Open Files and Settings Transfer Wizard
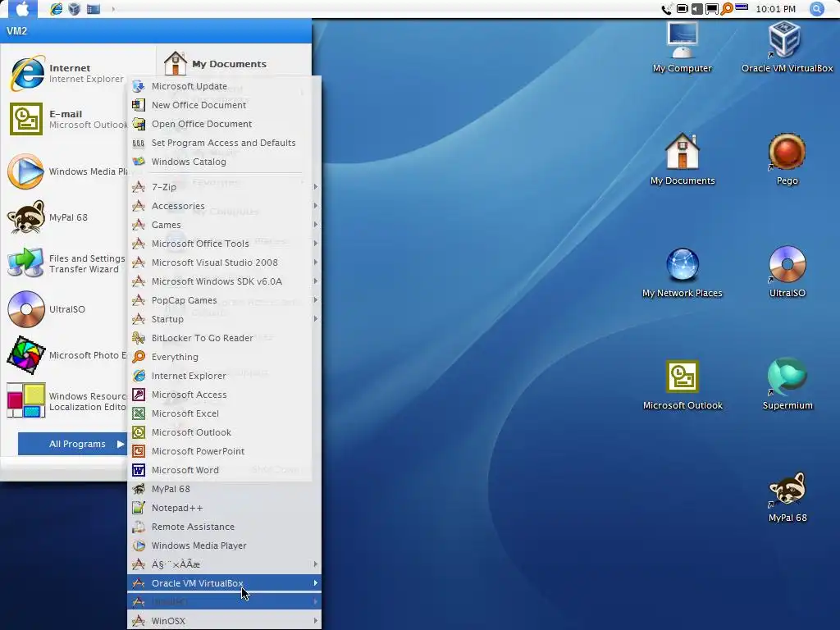 click(67, 263)
